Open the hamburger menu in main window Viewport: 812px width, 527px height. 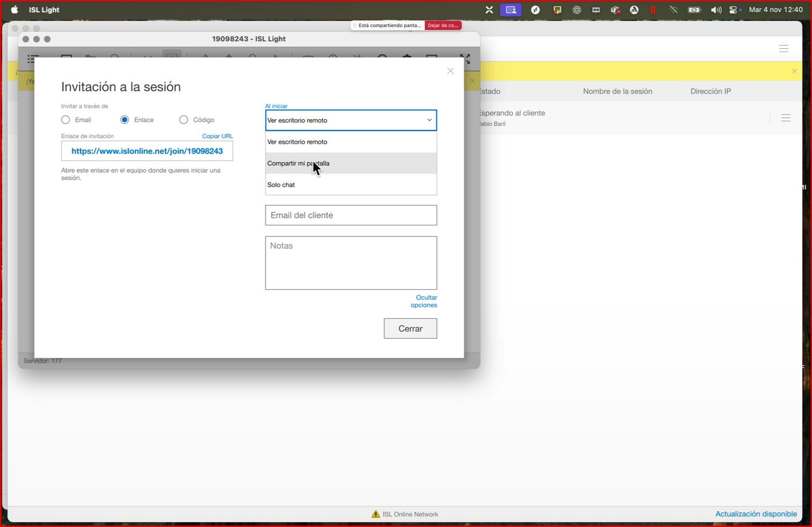coord(784,49)
